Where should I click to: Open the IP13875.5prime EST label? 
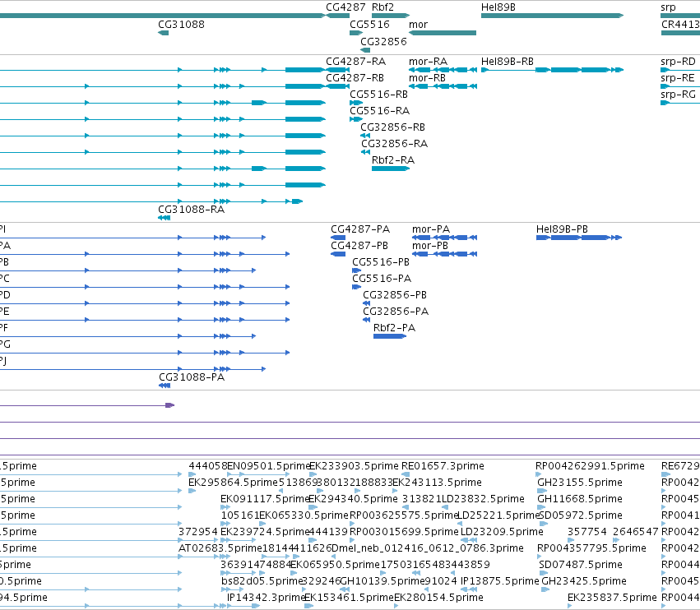tap(499, 581)
